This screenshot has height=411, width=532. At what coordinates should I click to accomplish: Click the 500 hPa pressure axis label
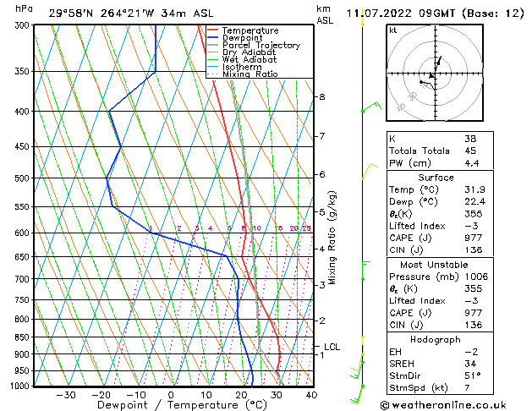(x=22, y=178)
